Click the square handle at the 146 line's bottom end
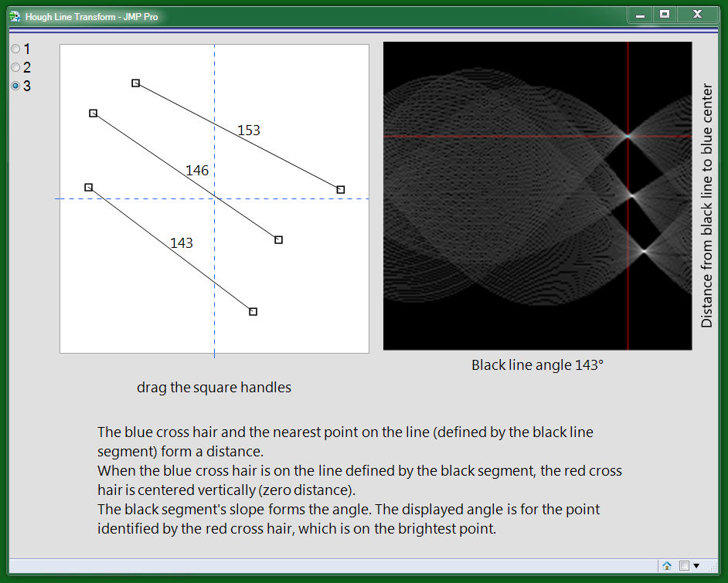 [277, 239]
